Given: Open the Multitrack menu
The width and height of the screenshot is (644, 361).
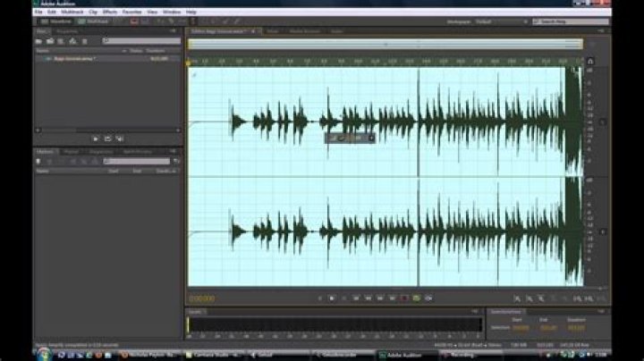Looking at the screenshot, I should [72, 12].
